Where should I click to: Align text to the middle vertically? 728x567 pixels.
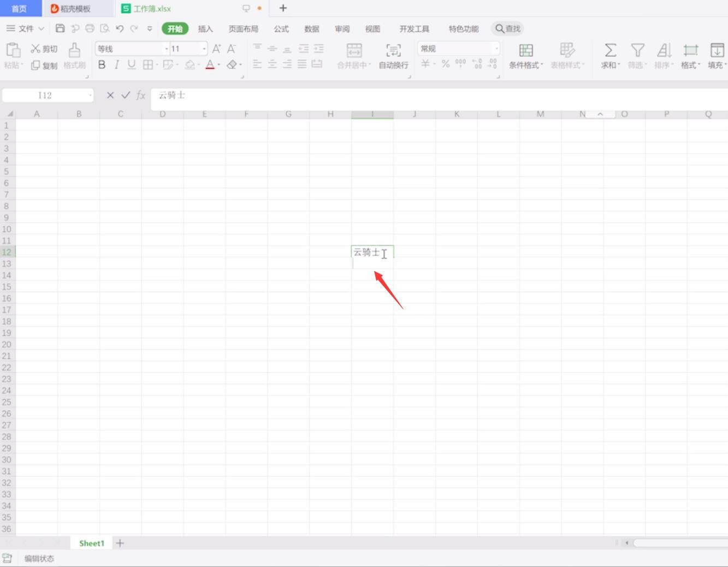tap(272, 48)
